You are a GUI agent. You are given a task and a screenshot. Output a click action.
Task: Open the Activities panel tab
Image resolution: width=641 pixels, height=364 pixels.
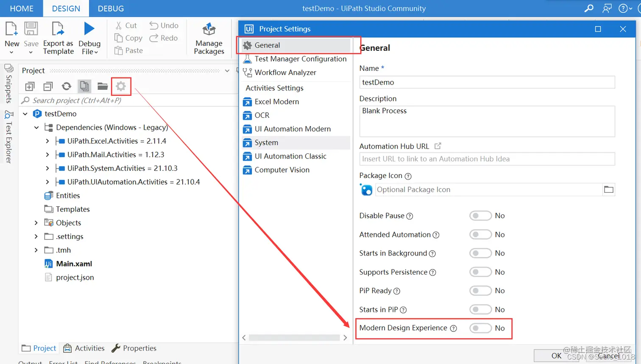point(84,348)
